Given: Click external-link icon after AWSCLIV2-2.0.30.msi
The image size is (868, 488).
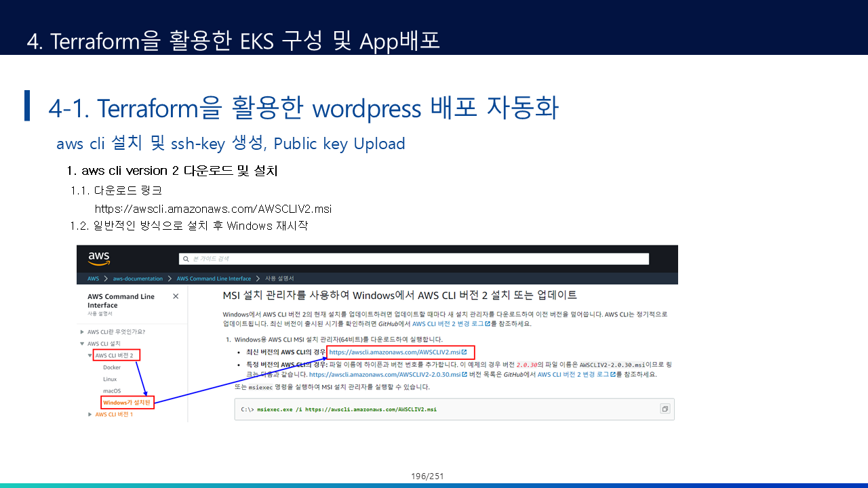Looking at the screenshot, I should [465, 374].
